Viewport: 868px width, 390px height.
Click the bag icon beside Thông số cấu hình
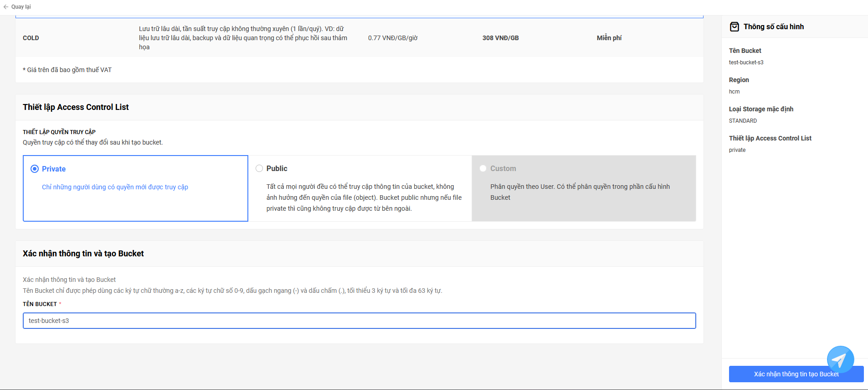tap(734, 27)
